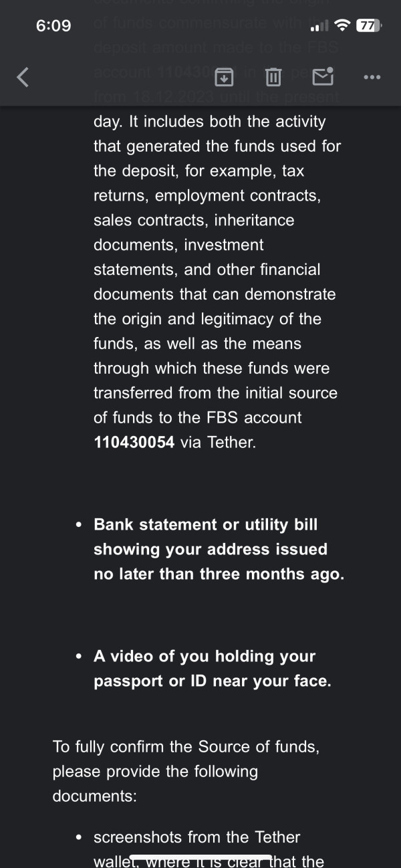The width and height of the screenshot is (401, 868).
Task: Tap the battery level indicator showing 77
Action: (x=368, y=26)
